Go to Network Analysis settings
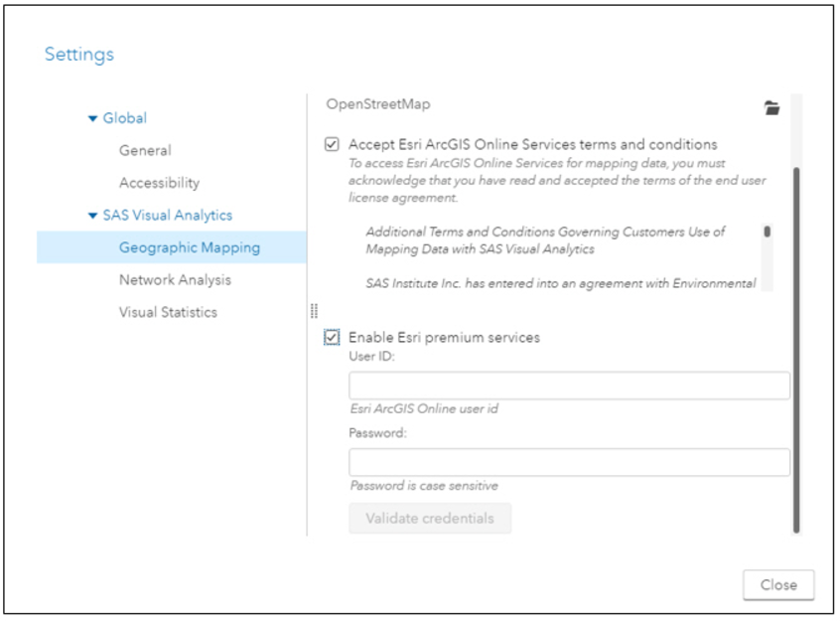The width and height of the screenshot is (840, 621). (175, 280)
